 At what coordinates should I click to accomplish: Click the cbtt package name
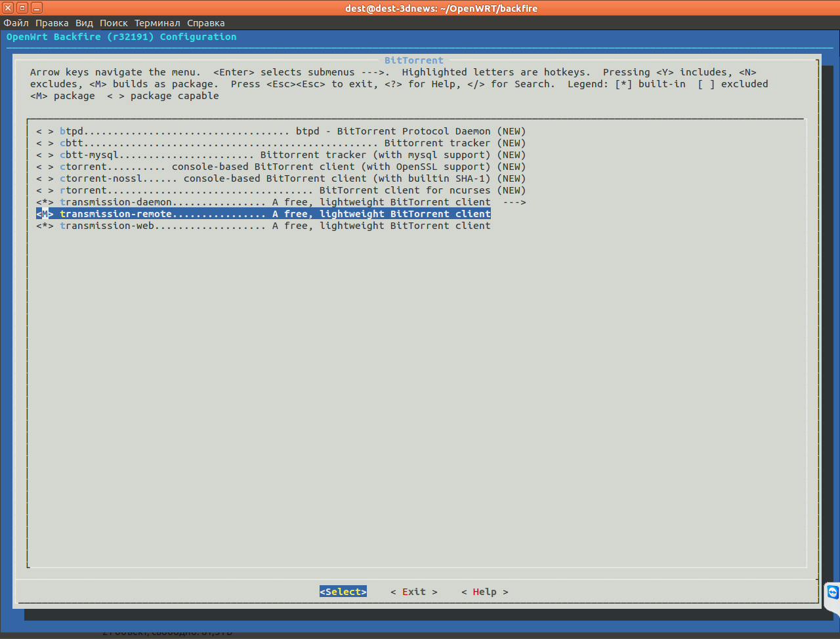tap(72, 143)
